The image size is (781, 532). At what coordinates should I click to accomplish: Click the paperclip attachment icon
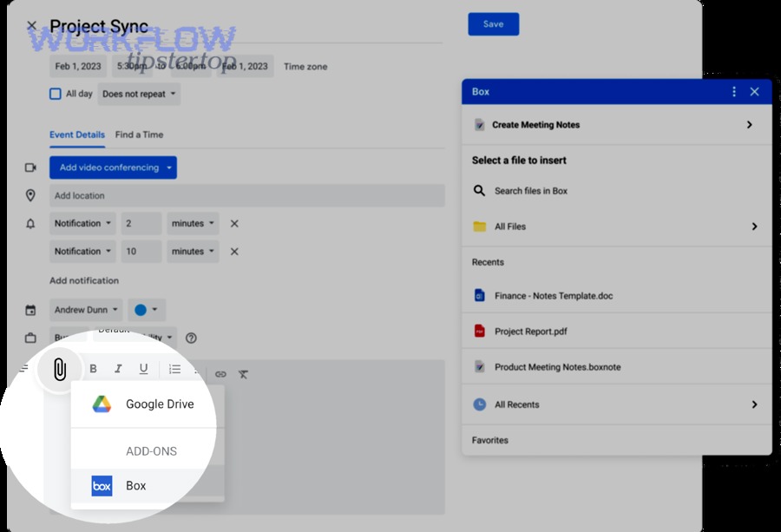[x=59, y=369]
